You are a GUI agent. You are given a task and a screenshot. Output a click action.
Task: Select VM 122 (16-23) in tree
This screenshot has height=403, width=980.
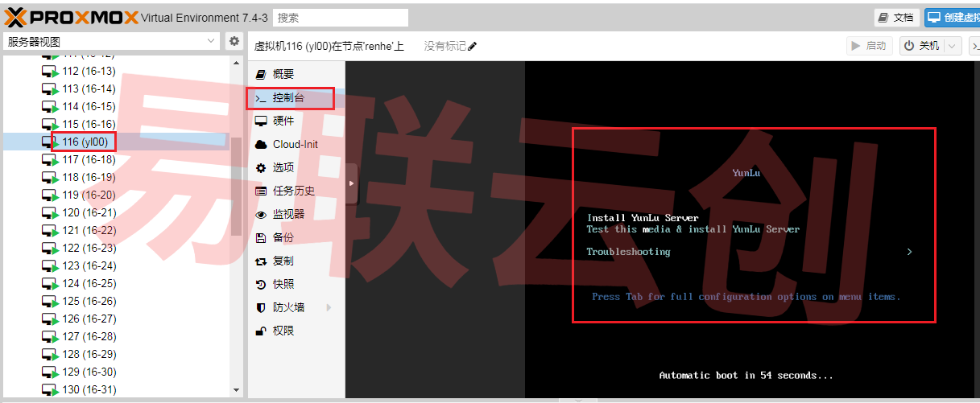click(89, 248)
